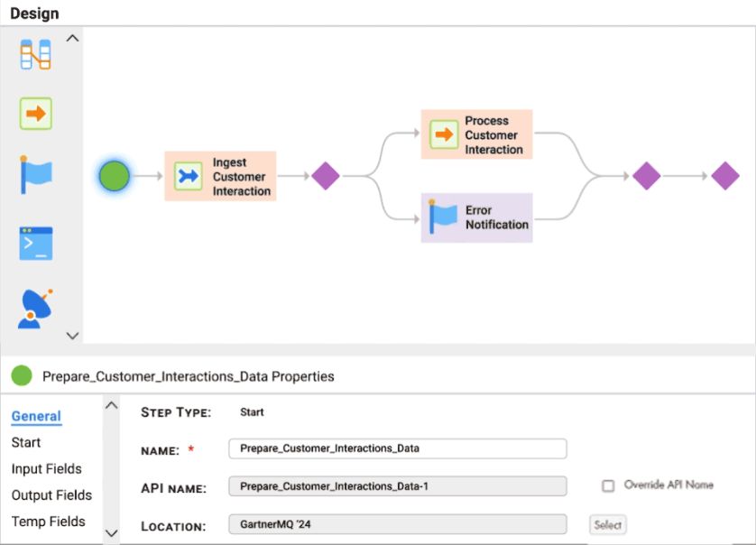The width and height of the screenshot is (756, 545).
Task: Click properties tab list down chevron
Action: pyautogui.click(x=111, y=533)
